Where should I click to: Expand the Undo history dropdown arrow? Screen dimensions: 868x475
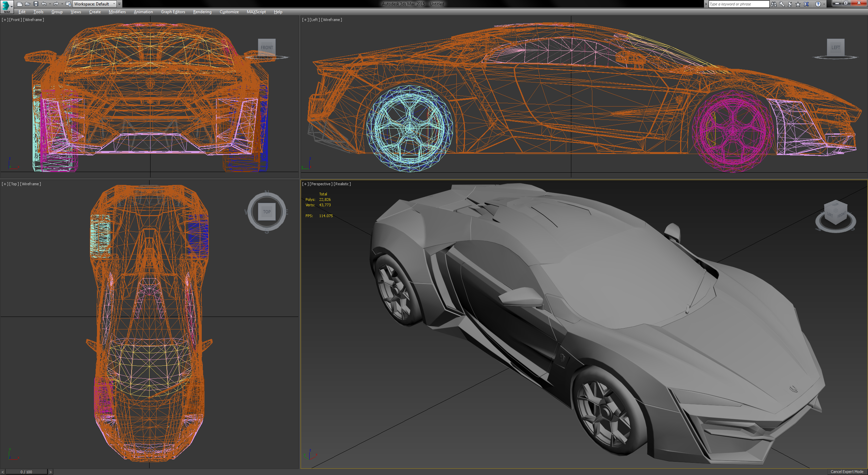click(x=50, y=4)
